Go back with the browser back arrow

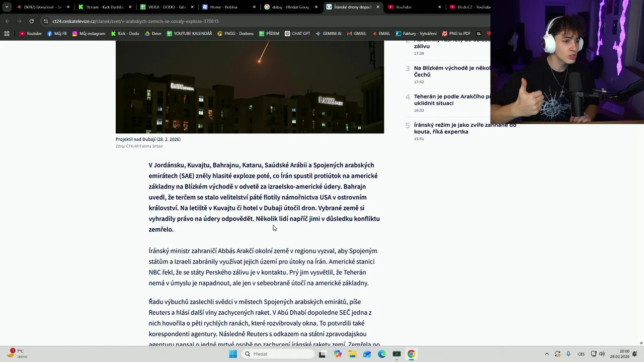pos(7,21)
